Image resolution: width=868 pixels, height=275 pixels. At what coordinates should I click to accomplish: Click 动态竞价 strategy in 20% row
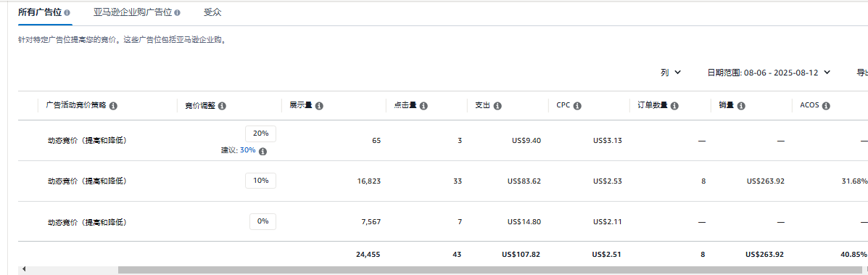(x=88, y=141)
